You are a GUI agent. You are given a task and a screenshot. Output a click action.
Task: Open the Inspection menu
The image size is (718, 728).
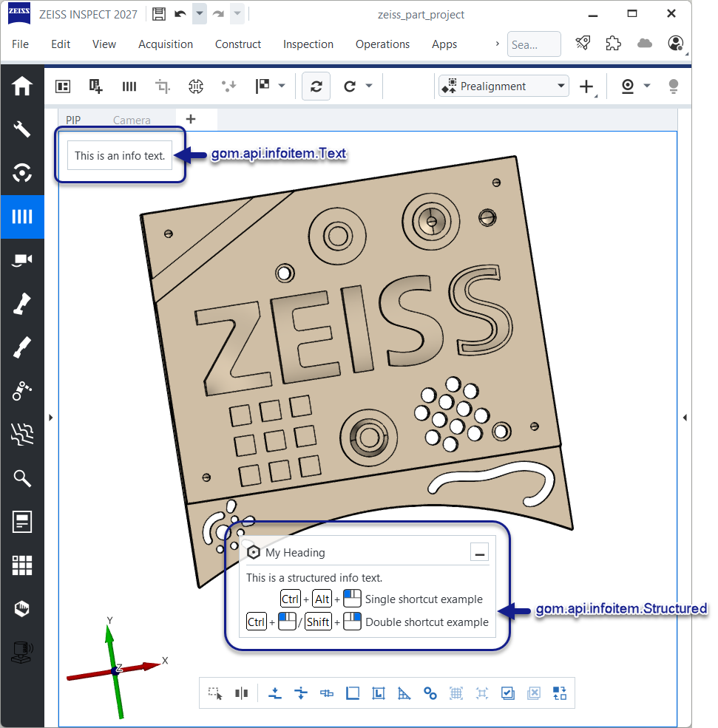pyautogui.click(x=308, y=44)
